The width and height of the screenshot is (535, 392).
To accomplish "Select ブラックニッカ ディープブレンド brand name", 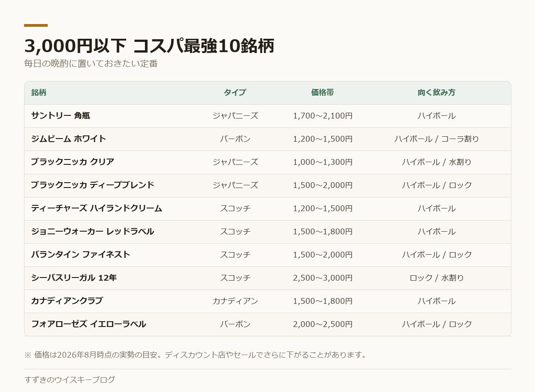I will point(93,185).
